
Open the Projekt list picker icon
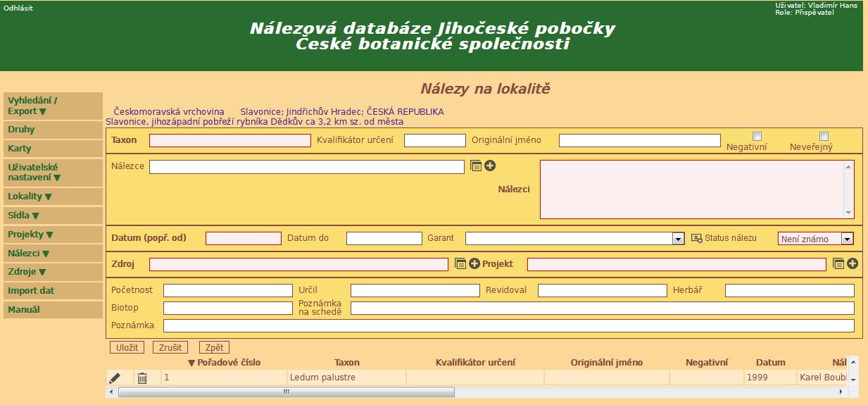coord(838,263)
